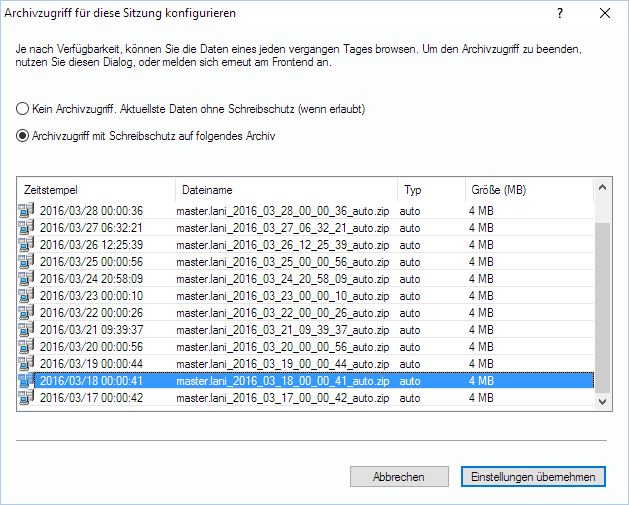Select timestamp 2016/03/17 00:00:42

[x=91, y=398]
